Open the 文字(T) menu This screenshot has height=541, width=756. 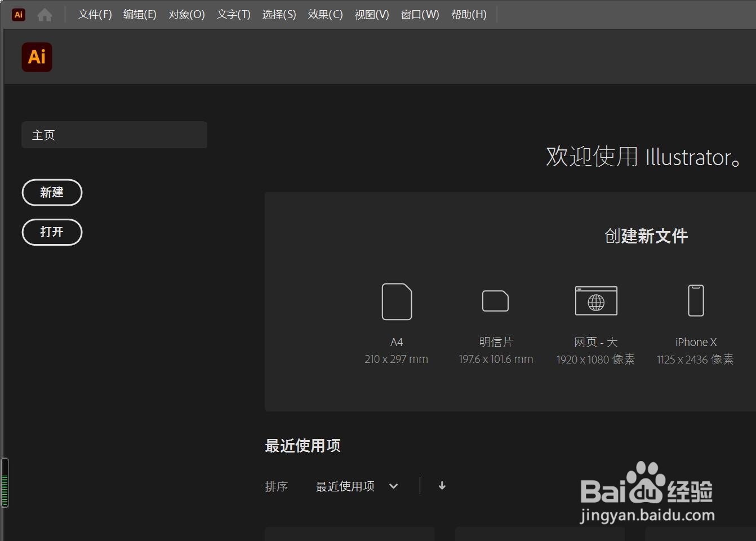[x=233, y=15]
